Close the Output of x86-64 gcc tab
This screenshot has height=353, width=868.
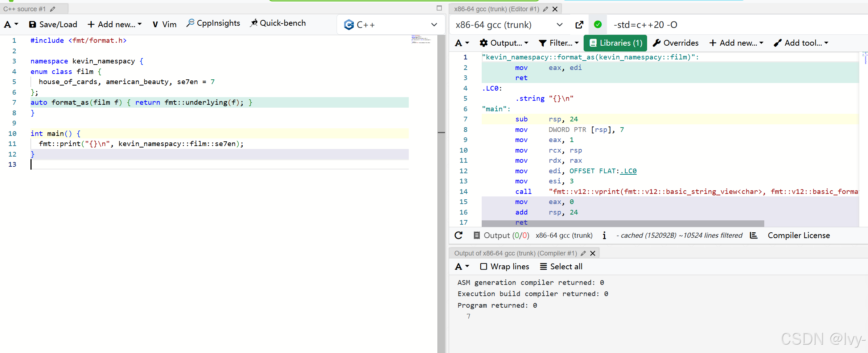click(x=593, y=253)
